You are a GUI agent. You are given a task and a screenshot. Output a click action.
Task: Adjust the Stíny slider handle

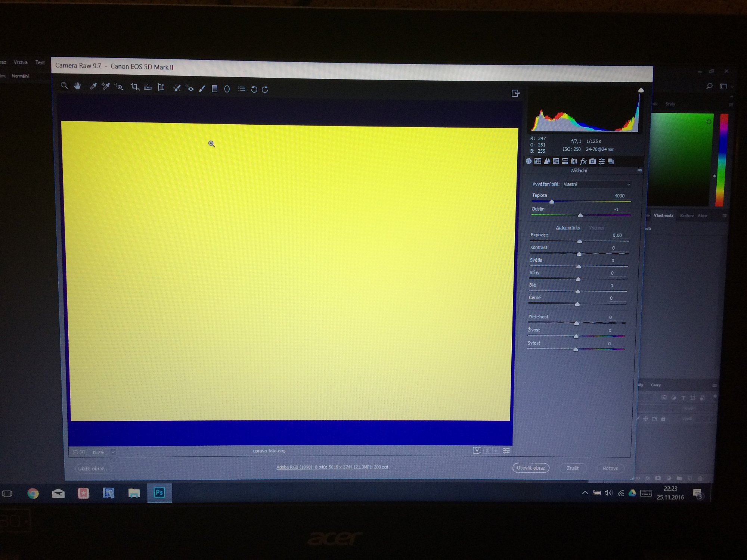coord(578,279)
